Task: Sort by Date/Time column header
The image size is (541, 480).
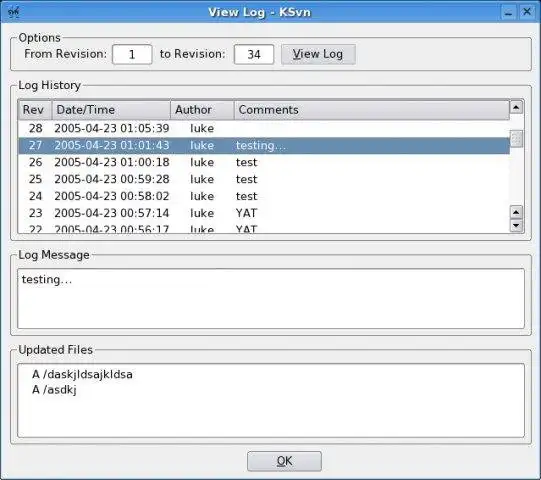Action: pyautogui.click(x=111, y=110)
